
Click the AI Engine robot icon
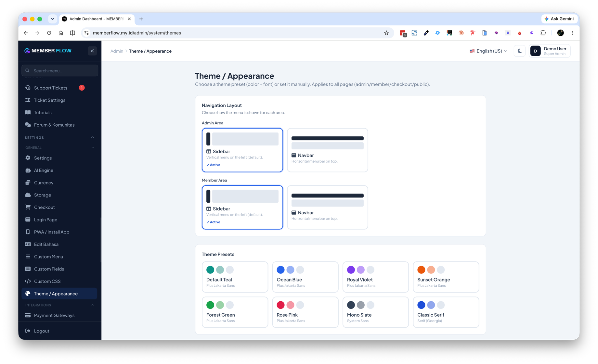[28, 170]
